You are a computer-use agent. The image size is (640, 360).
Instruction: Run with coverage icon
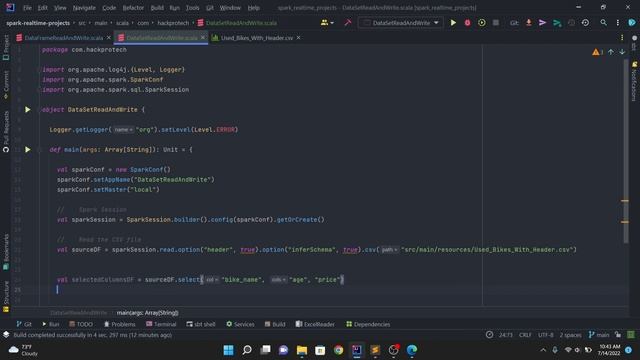[482, 23]
